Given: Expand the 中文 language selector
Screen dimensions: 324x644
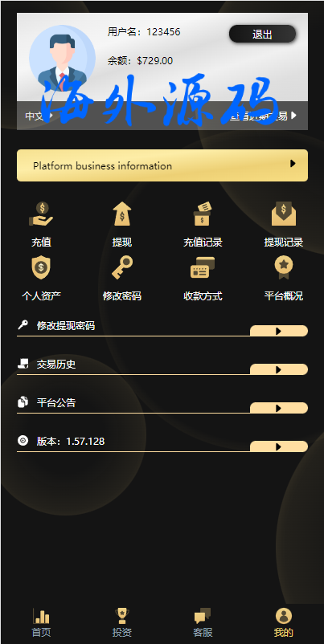Looking at the screenshot, I should pos(39,116).
